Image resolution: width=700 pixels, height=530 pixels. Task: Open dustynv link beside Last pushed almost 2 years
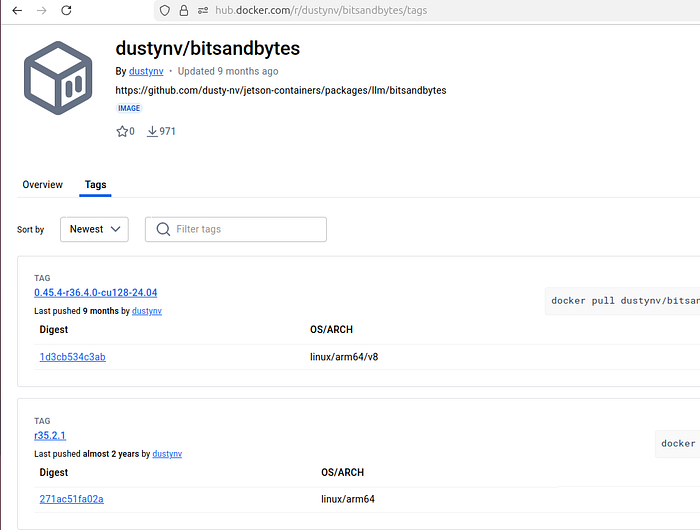pos(167,454)
